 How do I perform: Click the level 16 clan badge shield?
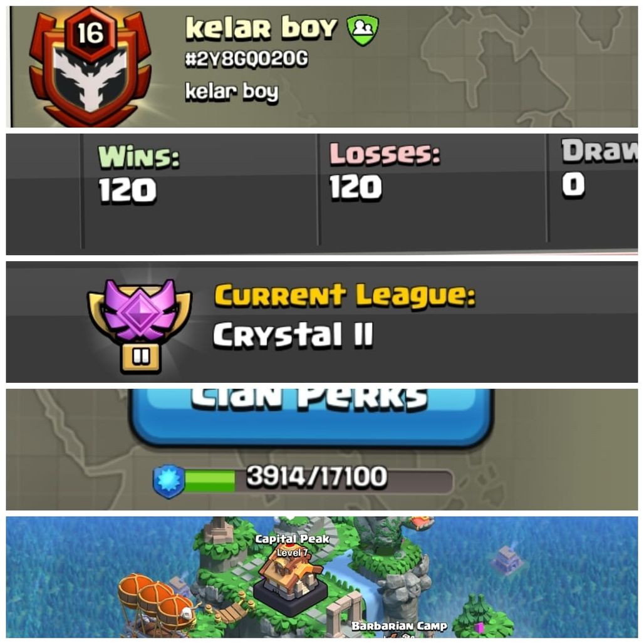click(x=90, y=68)
